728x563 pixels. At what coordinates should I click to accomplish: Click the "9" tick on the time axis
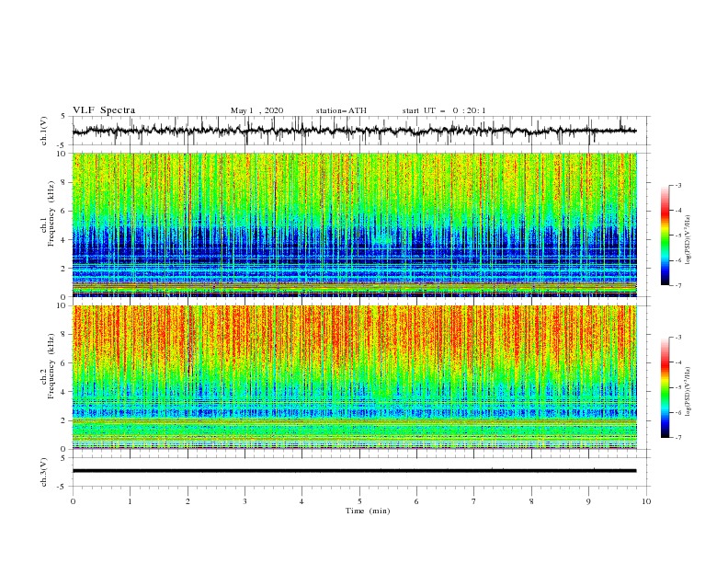coord(588,501)
